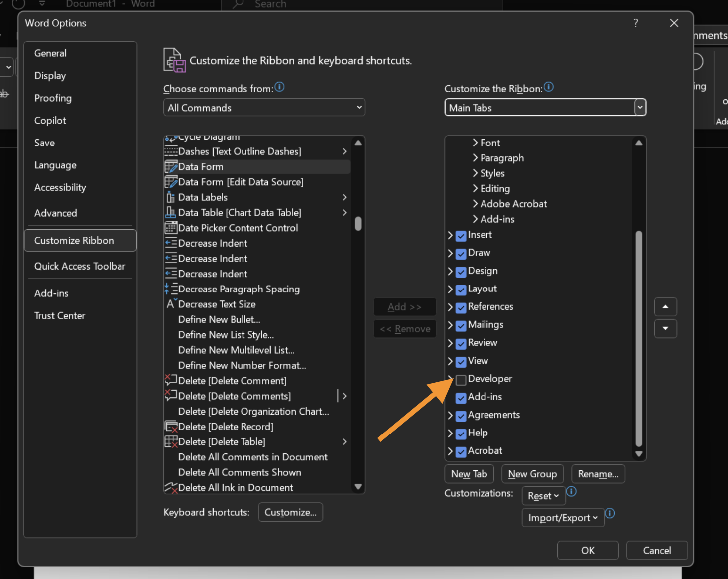This screenshot has width=728, height=579.
Task: Switch to the Quick Access Toolbar category
Action: tap(80, 266)
